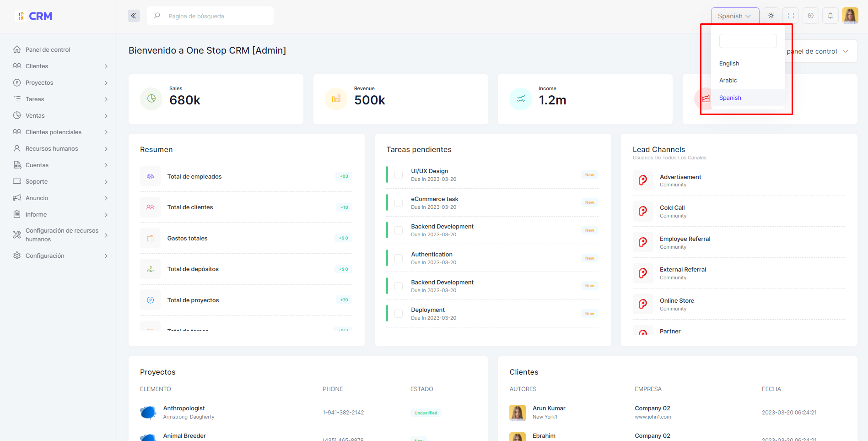This screenshot has height=441, width=868.
Task: Check the Deployment task checkbox
Action: [x=399, y=314]
